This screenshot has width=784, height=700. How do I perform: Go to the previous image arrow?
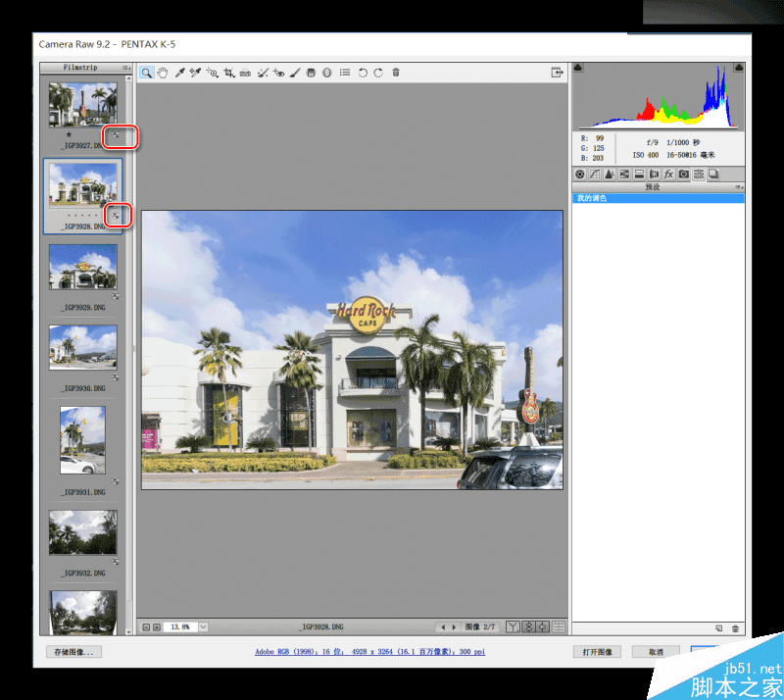click(x=443, y=626)
